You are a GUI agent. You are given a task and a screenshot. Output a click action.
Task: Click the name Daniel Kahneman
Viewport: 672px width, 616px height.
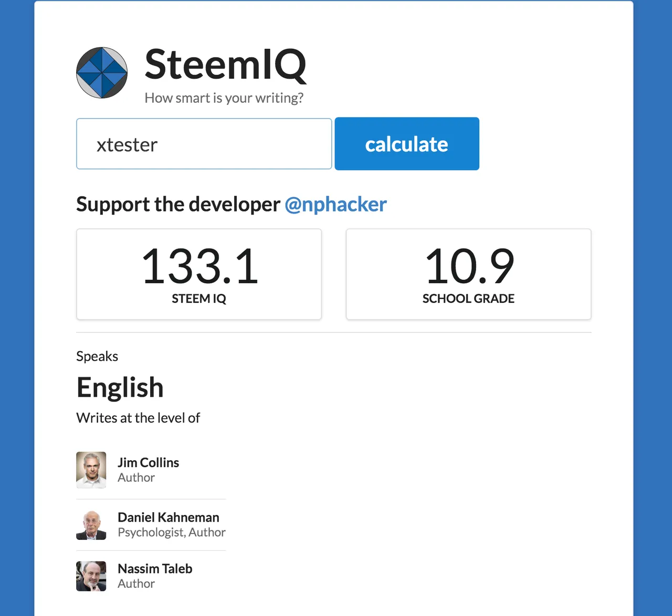point(169,517)
